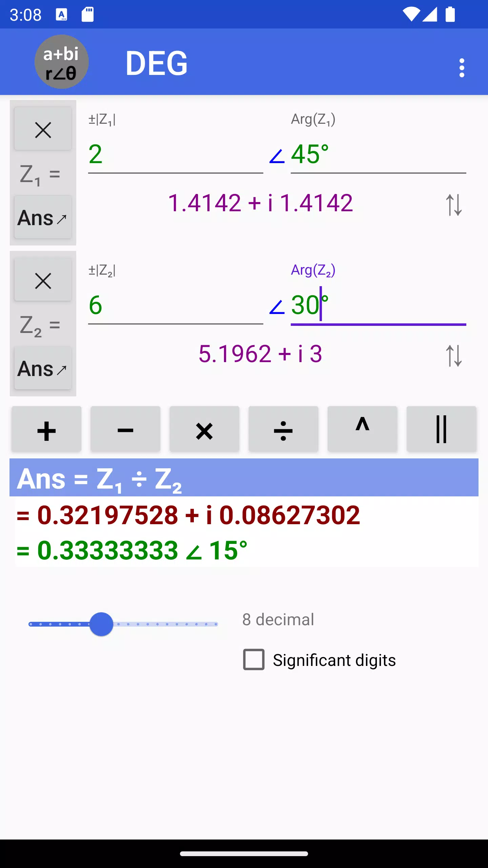
Task: Insert Ans into Z2
Action: pyautogui.click(x=43, y=369)
